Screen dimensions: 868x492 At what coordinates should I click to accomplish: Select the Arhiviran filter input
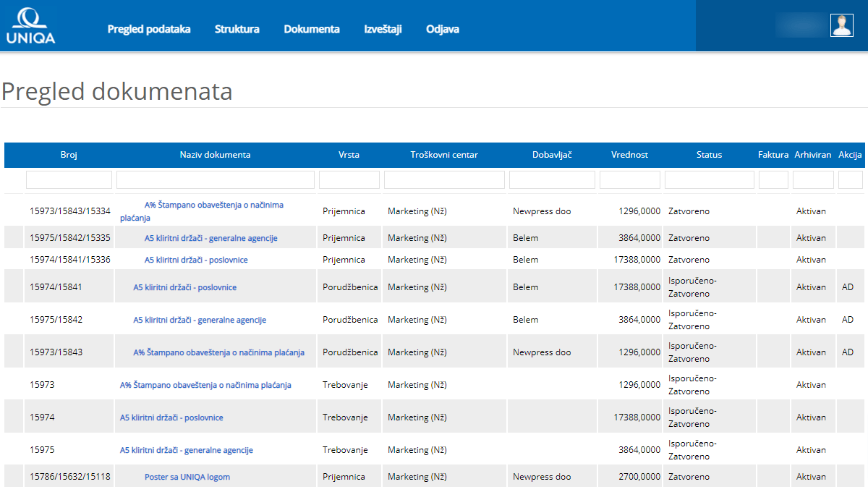click(x=813, y=179)
